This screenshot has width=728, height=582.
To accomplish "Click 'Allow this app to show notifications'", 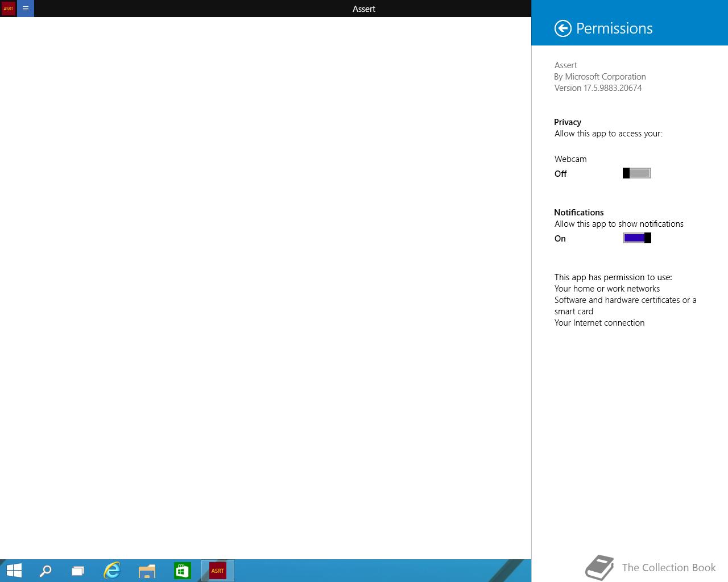I will pyautogui.click(x=619, y=224).
